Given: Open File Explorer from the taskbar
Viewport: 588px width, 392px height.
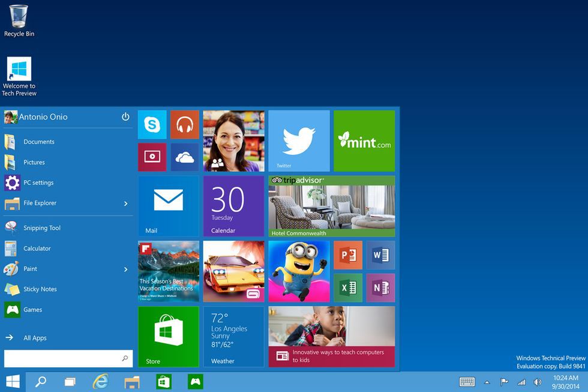Looking at the screenshot, I should coord(131,382).
